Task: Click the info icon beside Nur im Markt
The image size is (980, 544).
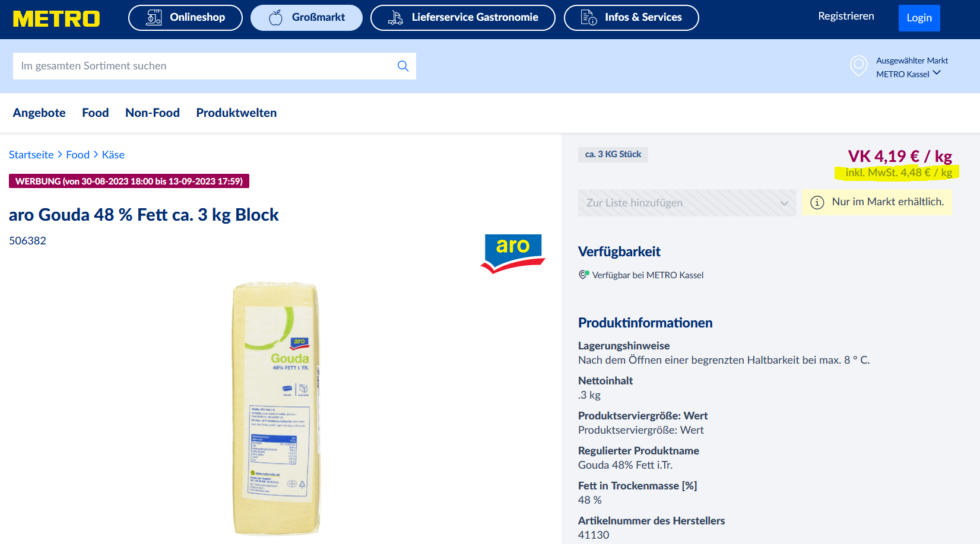Action: point(817,202)
